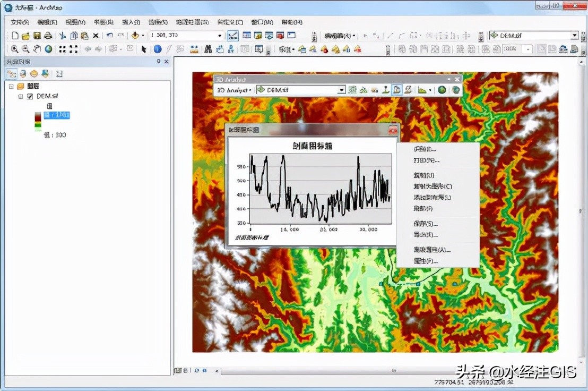Click the Add Data icon
Viewport: 588px width, 391px height.
(135, 35)
